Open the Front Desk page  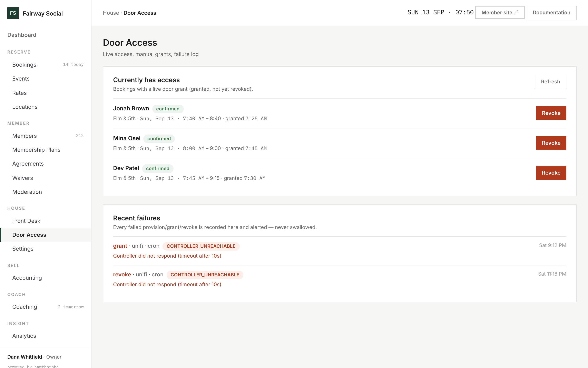46,221
